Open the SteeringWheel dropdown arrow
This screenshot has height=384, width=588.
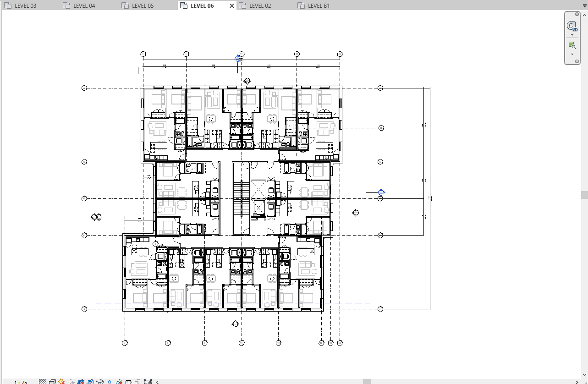(x=572, y=34)
